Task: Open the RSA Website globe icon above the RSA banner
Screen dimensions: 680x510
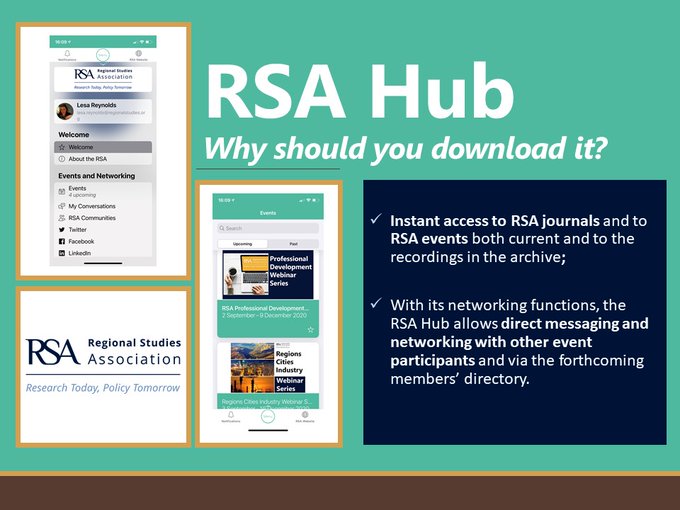Action: click(139, 53)
